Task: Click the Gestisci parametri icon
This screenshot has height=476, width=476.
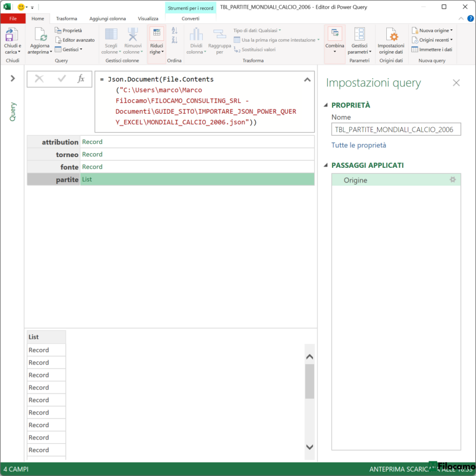Action: (x=359, y=34)
